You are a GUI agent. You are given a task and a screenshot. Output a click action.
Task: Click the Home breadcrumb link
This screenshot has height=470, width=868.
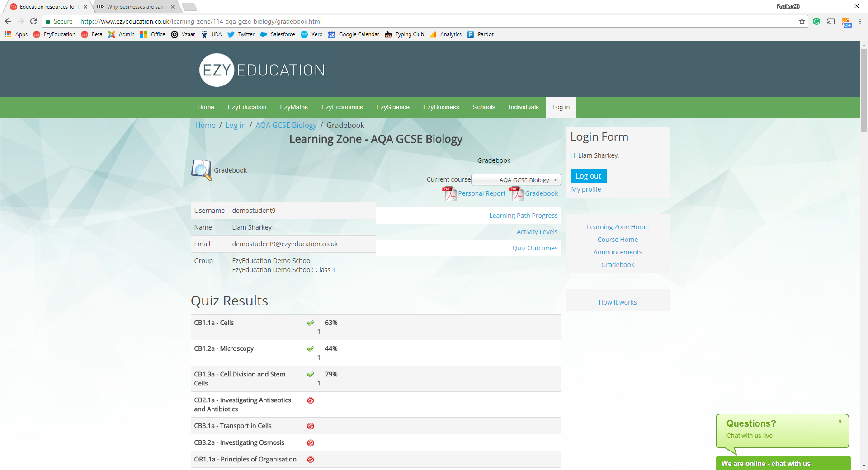tap(205, 125)
